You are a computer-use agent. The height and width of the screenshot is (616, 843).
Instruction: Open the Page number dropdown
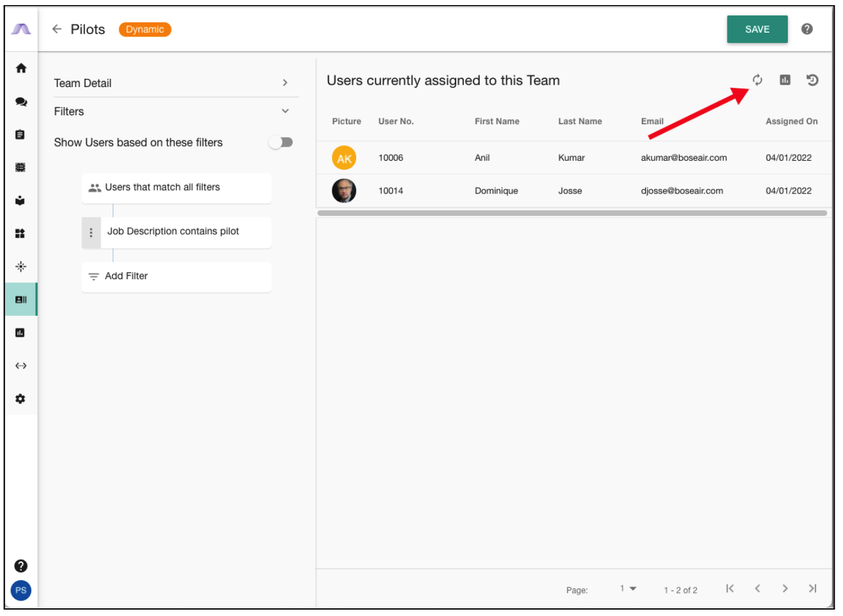(x=628, y=588)
